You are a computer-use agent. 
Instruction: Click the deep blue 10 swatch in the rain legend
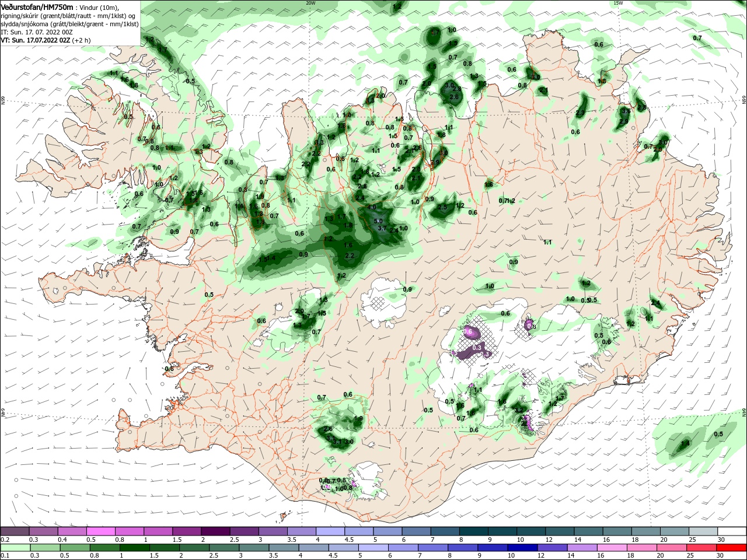click(x=521, y=548)
